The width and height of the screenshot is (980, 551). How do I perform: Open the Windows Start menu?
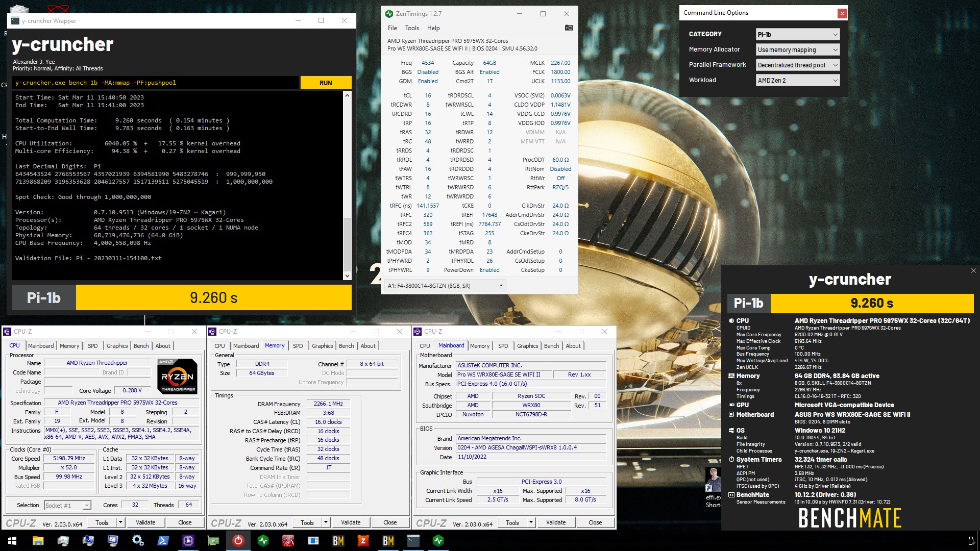click(x=12, y=540)
